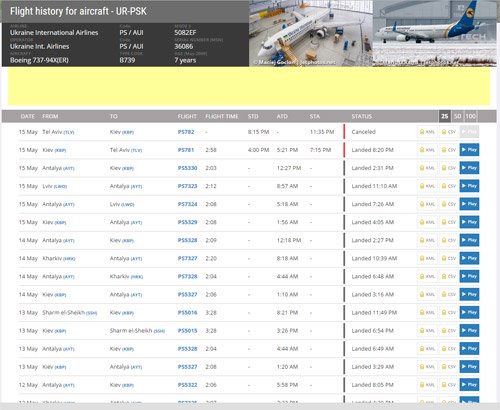Download CSV for flight PS782

[448, 132]
